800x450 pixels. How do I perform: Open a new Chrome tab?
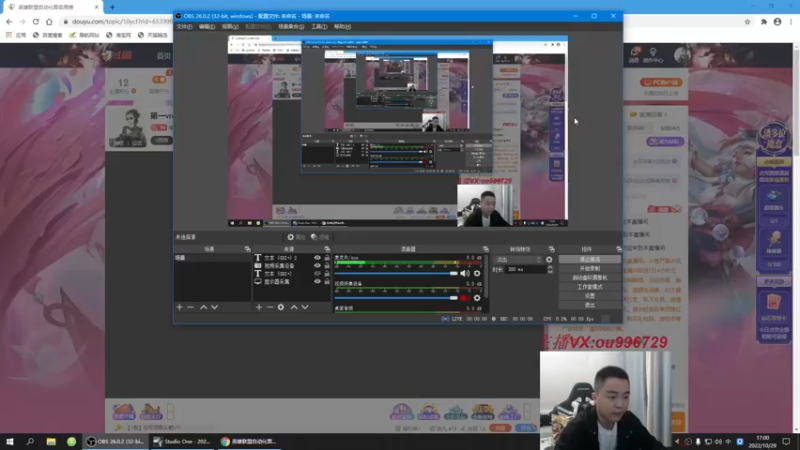pos(112,7)
